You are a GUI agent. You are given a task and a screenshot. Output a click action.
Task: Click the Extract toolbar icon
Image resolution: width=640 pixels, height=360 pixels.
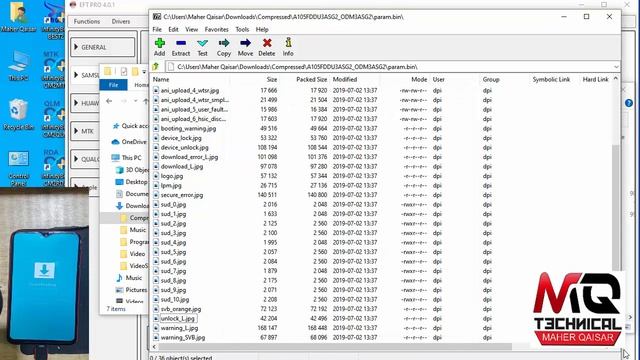point(181,47)
